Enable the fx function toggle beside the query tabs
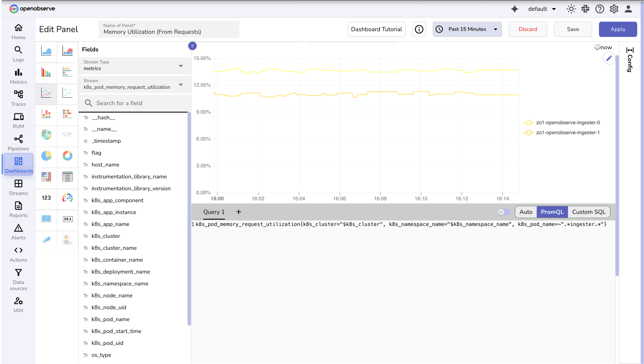The height and width of the screenshot is (364, 644). pyautogui.click(x=504, y=212)
